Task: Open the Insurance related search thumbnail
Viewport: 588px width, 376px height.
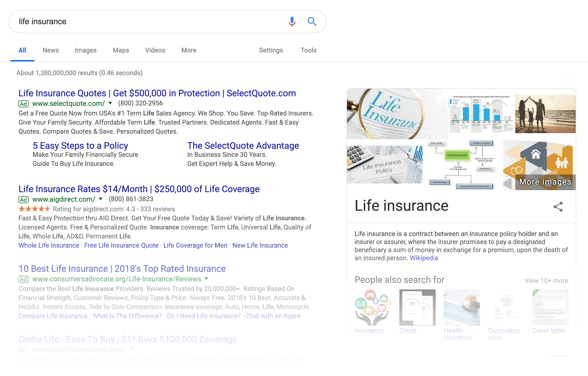Action: [373, 307]
